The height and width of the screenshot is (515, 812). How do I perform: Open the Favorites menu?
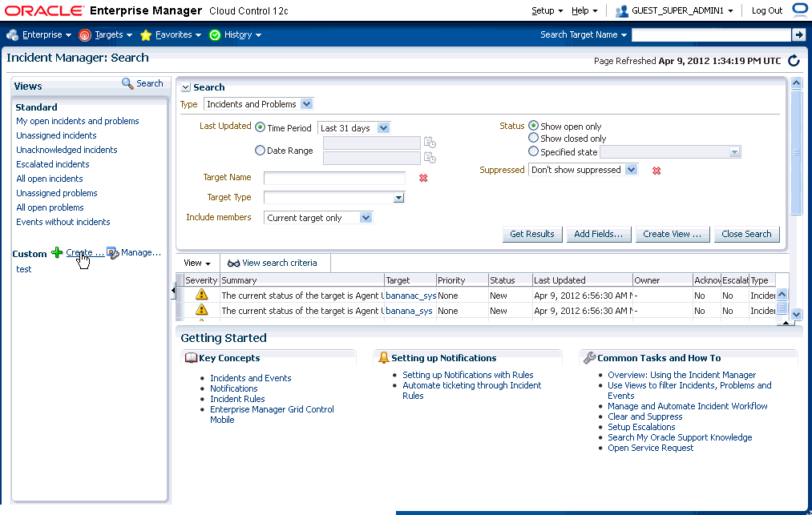coord(178,34)
